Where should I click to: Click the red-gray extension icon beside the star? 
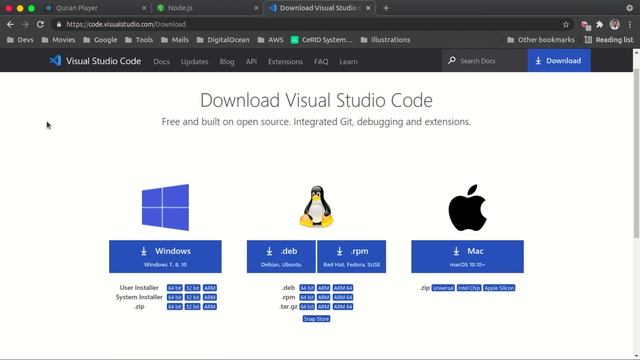586,25
